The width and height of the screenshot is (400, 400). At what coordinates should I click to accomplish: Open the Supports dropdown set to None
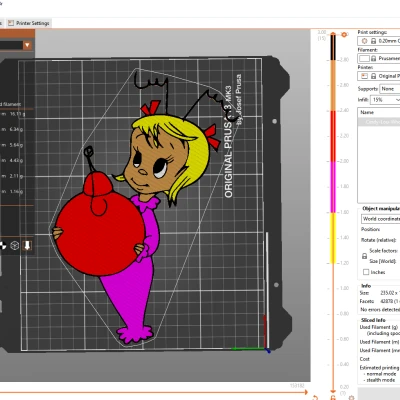tap(389, 89)
